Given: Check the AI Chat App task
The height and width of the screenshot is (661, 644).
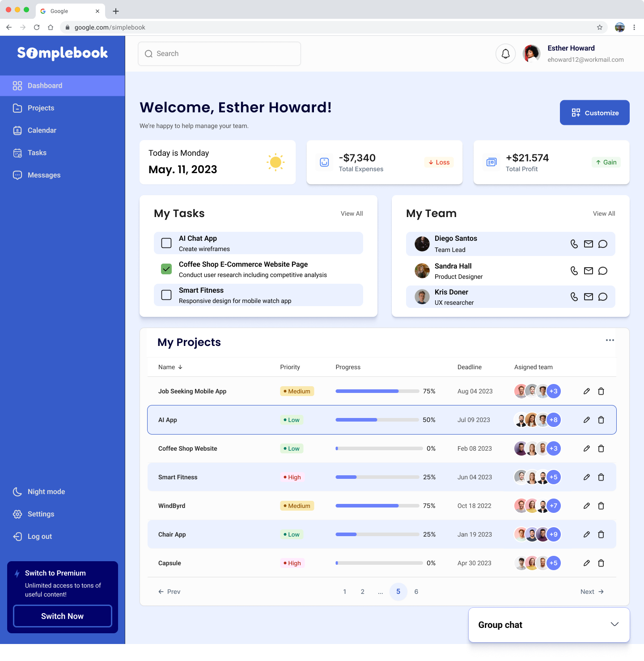Looking at the screenshot, I should 166,243.
